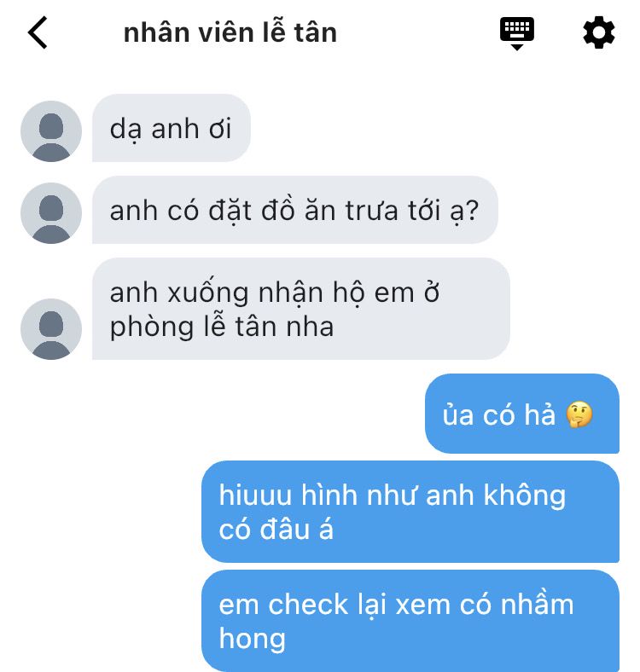Screen dimensions: 640x672
Task: Click the word 'trưa' in second message
Action: 372,211
